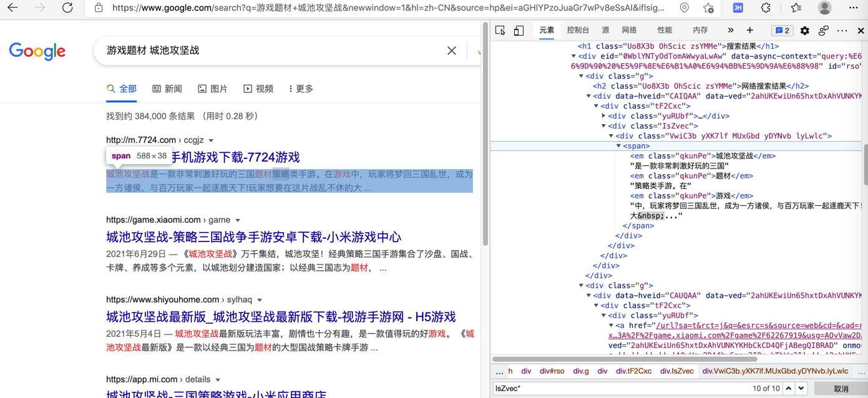Cancel the DevTools search with 取消
Screen dimensions: 868x398
(x=841, y=389)
